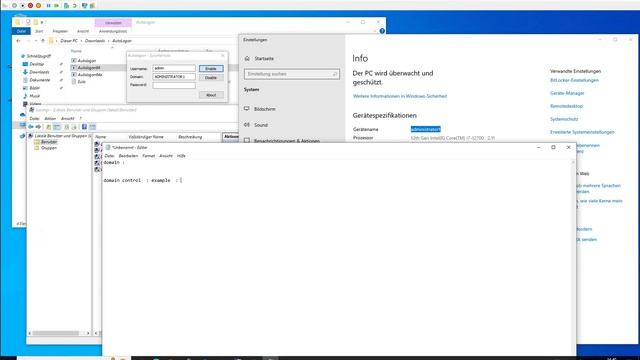Click the red record icon in the top toolbar
Viewport: 640px width, 360px height.
(30, 5)
